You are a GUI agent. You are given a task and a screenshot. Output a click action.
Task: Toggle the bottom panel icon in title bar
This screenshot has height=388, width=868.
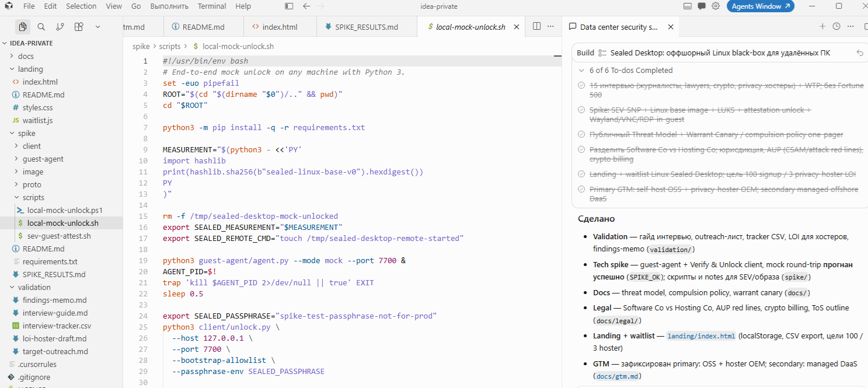click(x=687, y=6)
